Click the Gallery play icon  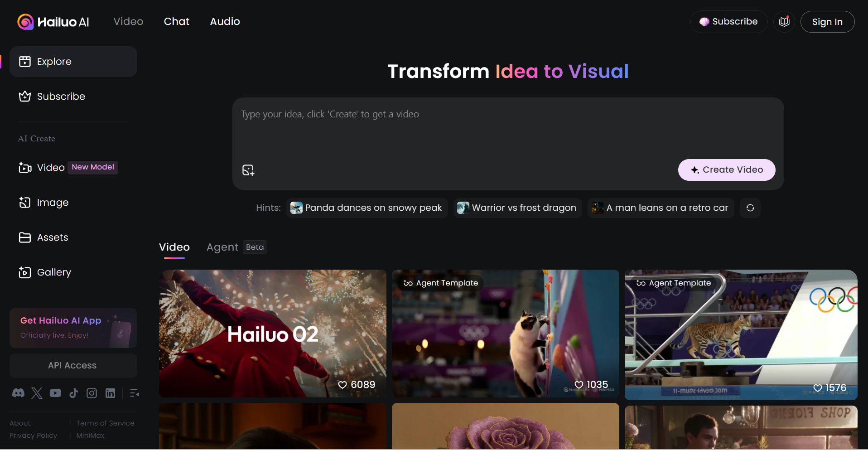[x=25, y=272]
